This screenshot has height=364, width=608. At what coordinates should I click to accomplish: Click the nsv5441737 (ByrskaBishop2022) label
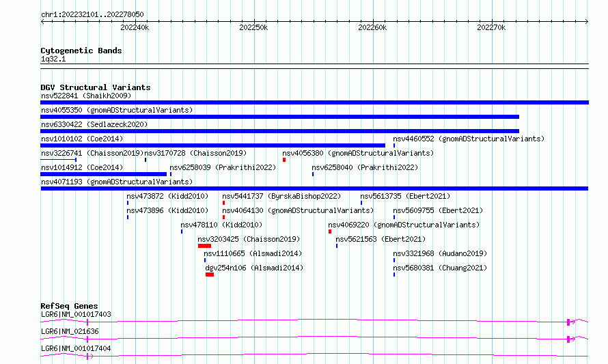tap(281, 196)
